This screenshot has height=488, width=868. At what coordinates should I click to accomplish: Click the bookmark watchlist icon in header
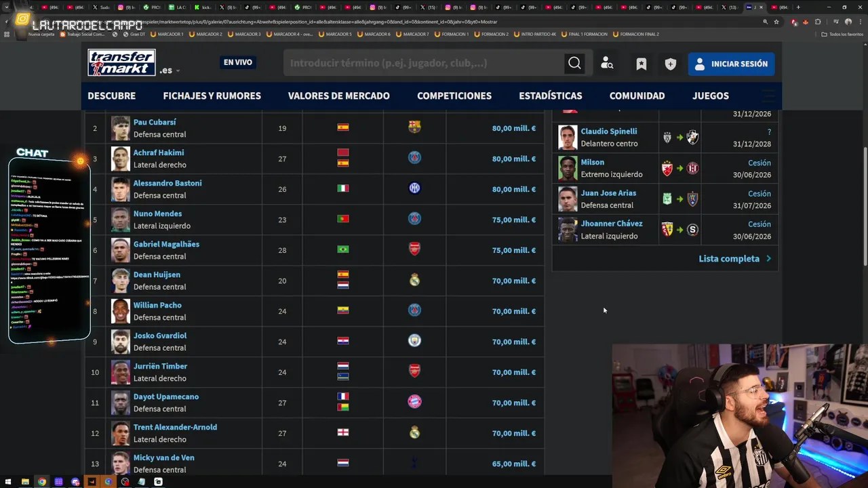coord(641,64)
